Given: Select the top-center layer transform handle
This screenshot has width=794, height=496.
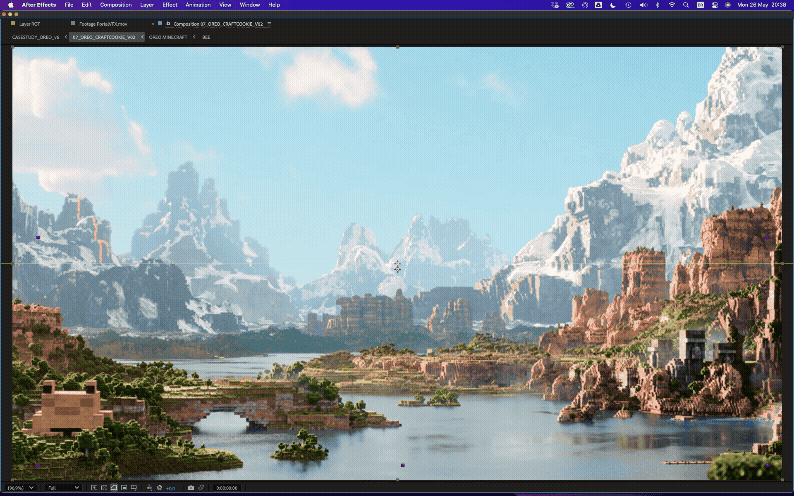Looking at the screenshot, I should pos(398,47).
